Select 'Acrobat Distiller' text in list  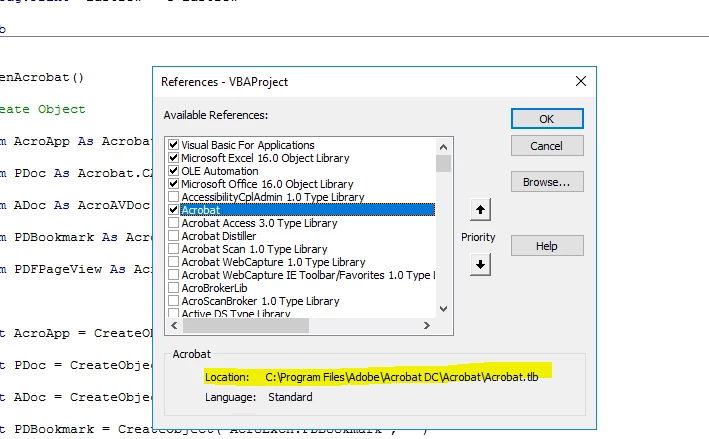click(x=219, y=236)
